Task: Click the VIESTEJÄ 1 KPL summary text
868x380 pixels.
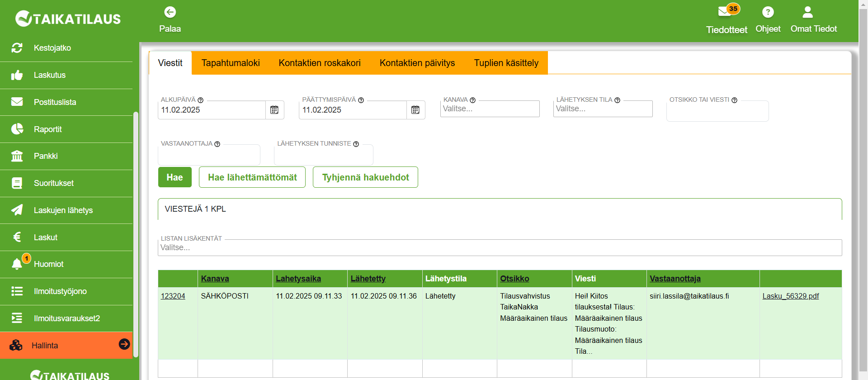Action: tap(195, 209)
